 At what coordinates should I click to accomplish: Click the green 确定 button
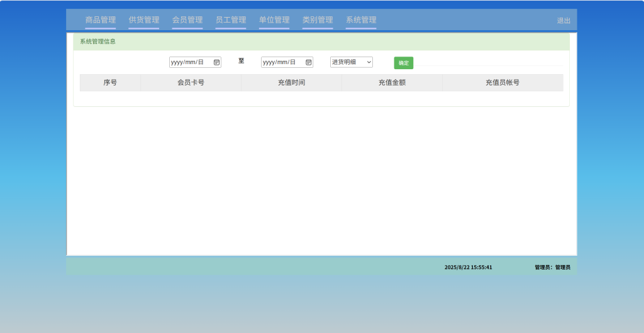point(404,63)
